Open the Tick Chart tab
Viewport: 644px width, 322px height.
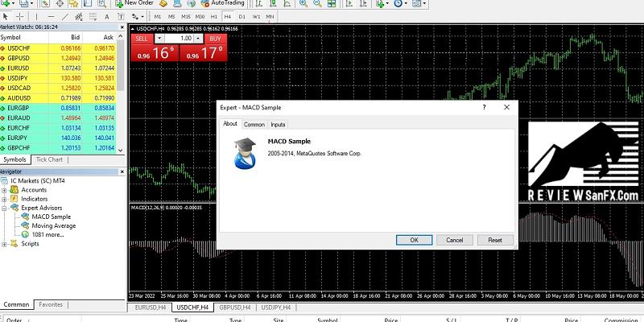click(49, 159)
